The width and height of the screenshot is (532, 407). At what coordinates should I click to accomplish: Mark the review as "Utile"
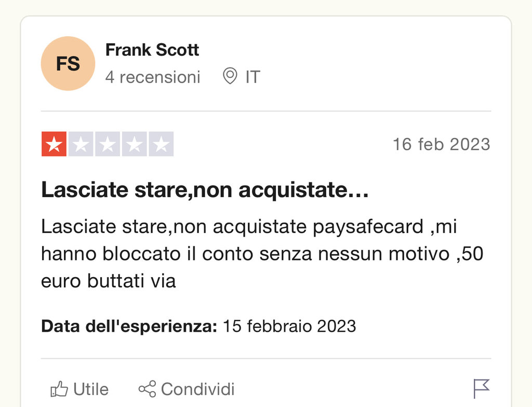(x=91, y=389)
